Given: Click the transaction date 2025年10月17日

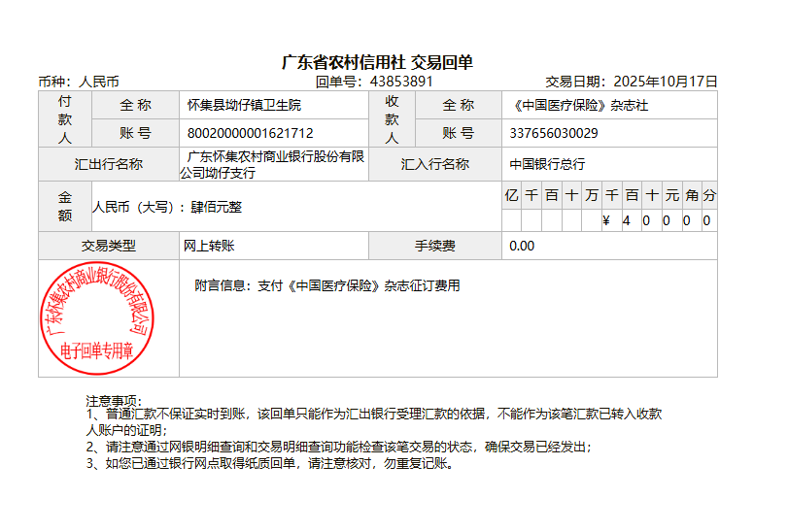Looking at the screenshot, I should 666,82.
